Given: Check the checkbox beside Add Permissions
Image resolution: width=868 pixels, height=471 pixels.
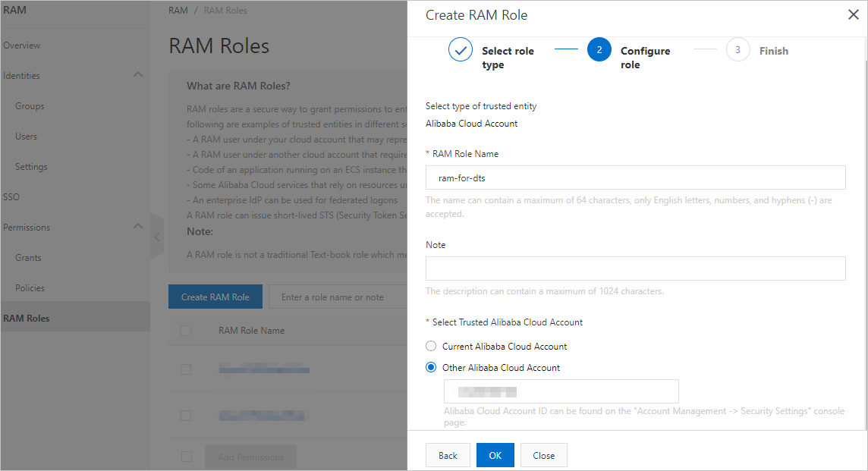Looking at the screenshot, I should click(187, 457).
